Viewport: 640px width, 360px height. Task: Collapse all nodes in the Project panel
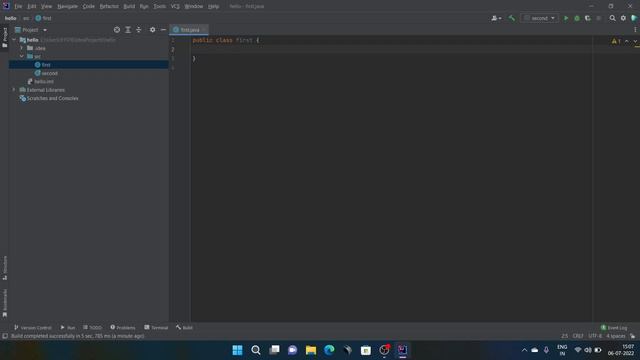pos(139,30)
